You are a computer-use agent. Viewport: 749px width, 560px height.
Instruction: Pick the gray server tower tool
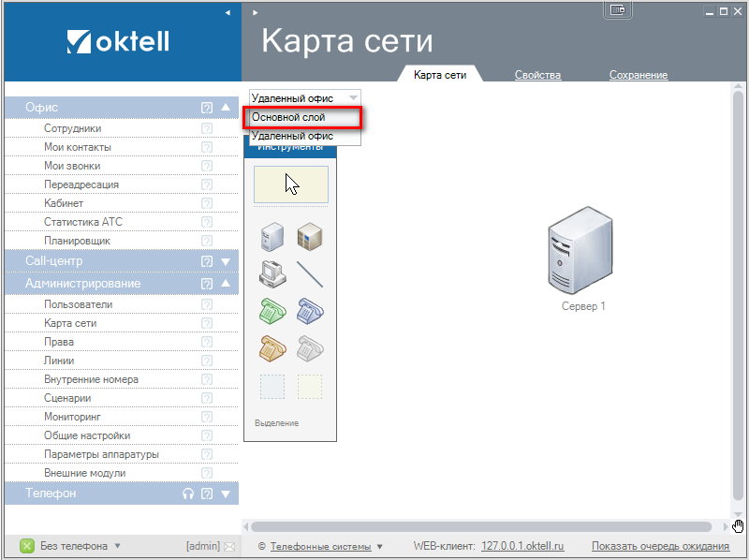click(272, 235)
